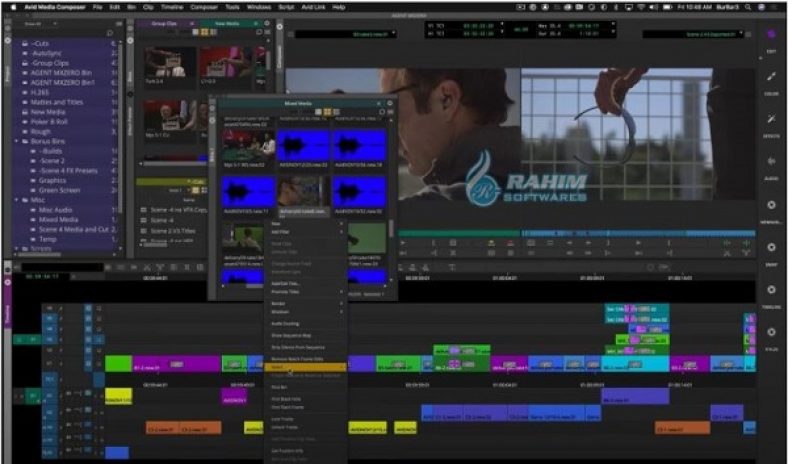Select the large cyan timeline clip

[635, 364]
